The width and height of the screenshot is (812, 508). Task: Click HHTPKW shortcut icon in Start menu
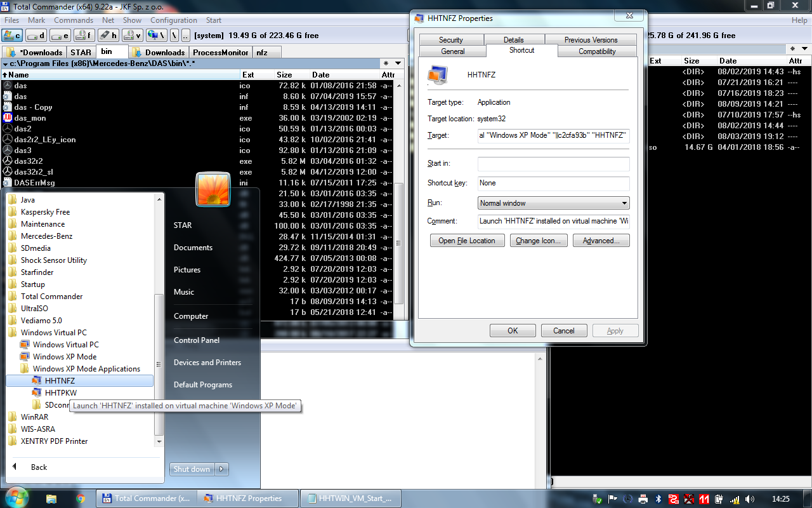pos(37,393)
